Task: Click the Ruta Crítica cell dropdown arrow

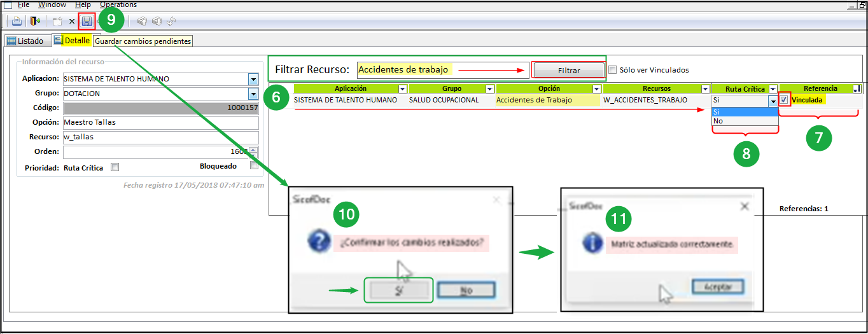Action: [x=773, y=101]
